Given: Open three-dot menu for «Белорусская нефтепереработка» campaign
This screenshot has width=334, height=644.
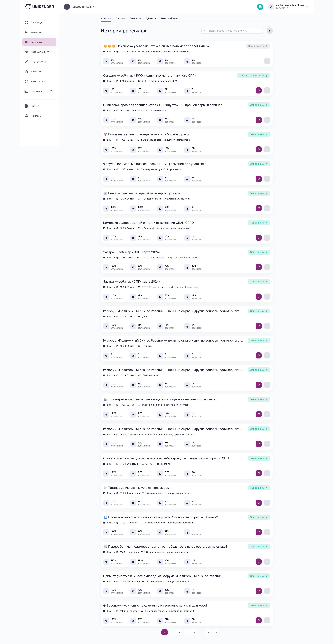Looking at the screenshot, I should (x=267, y=208).
